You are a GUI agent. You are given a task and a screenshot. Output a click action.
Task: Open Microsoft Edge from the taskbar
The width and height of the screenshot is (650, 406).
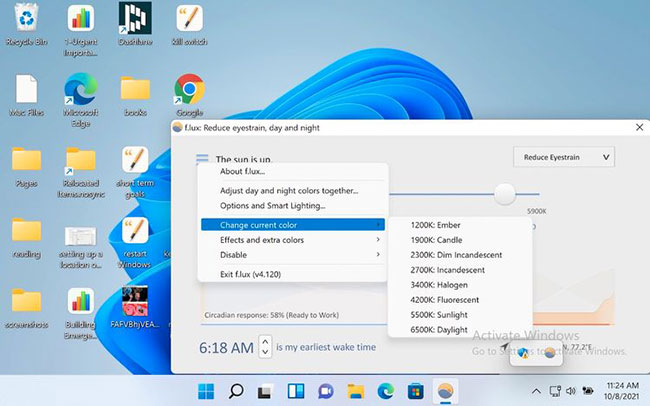[x=386, y=391]
